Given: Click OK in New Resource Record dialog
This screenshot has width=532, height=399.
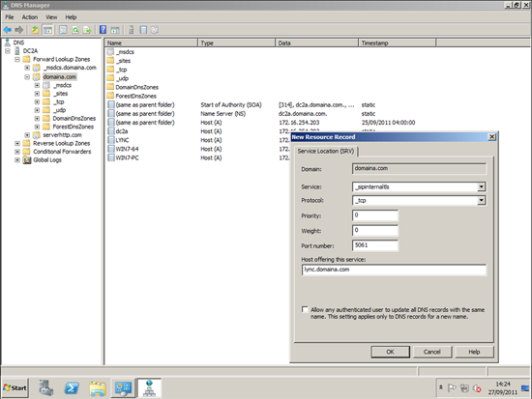Looking at the screenshot, I should [x=390, y=352].
